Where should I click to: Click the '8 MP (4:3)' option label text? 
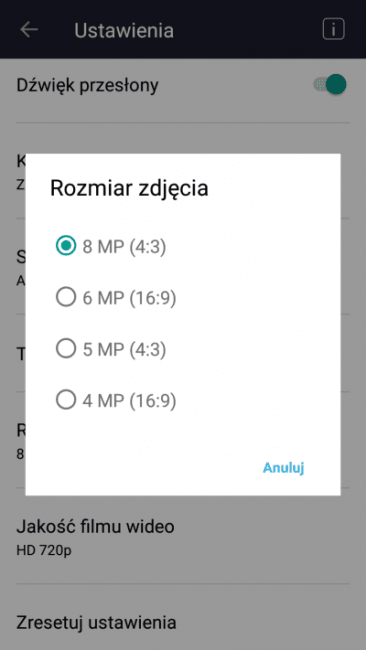point(124,247)
